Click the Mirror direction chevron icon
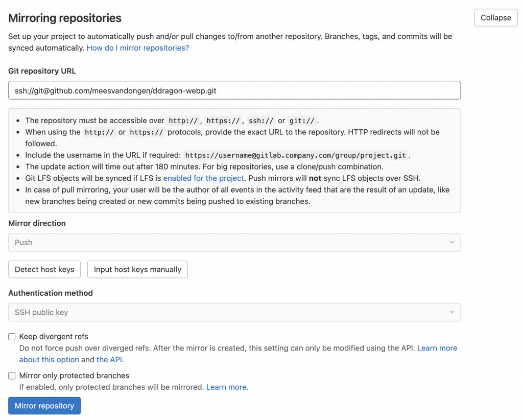This screenshot has height=420, width=523. [451, 242]
